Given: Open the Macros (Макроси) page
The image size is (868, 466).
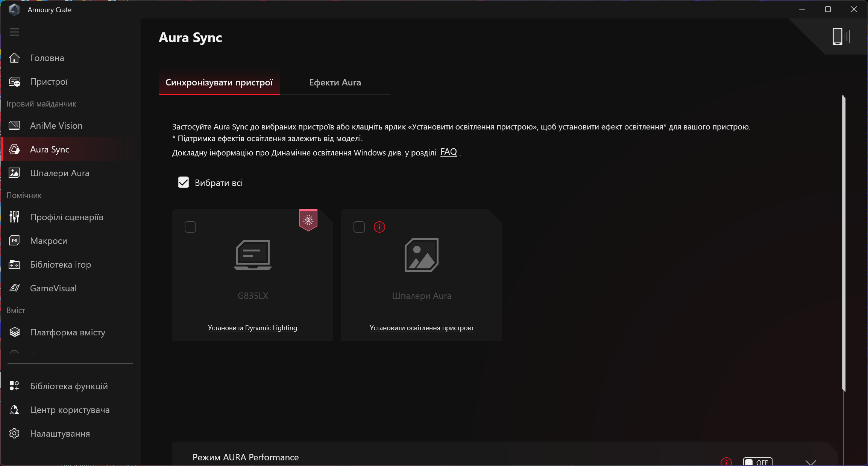Looking at the screenshot, I should [49, 241].
